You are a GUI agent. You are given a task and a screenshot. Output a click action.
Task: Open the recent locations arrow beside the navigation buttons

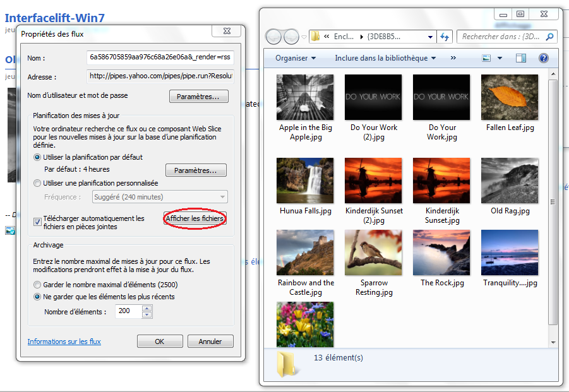304,37
